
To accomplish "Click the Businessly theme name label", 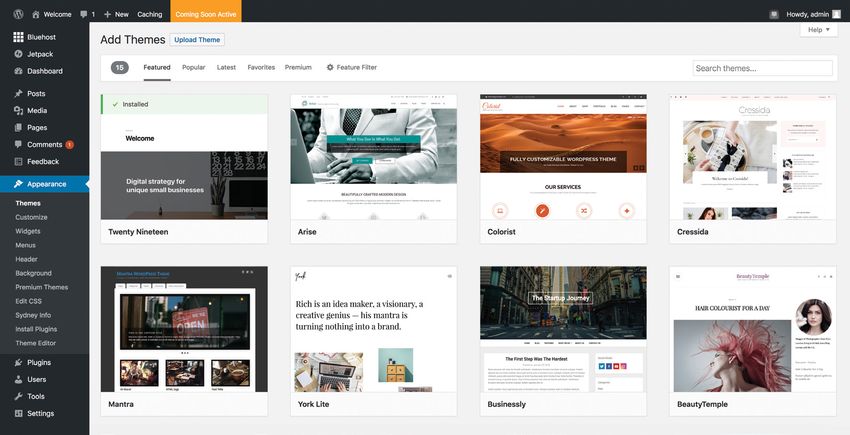I will (507, 404).
